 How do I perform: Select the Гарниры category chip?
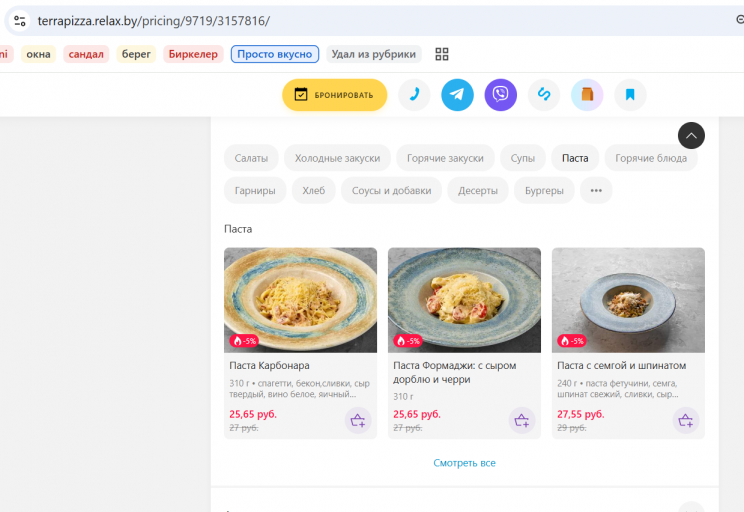point(255,190)
